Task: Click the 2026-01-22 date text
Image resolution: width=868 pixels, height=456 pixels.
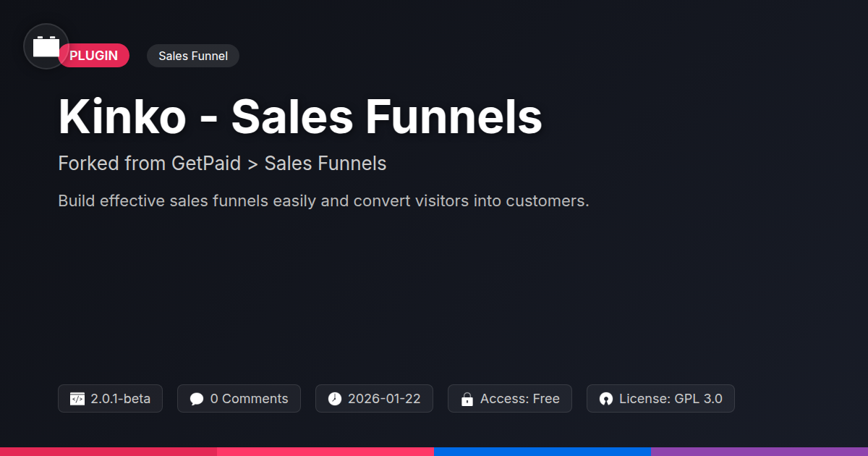Action: pos(384,399)
